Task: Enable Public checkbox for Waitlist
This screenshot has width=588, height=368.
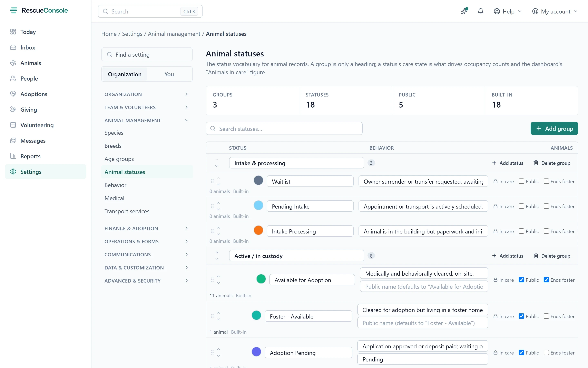Action: (x=521, y=181)
